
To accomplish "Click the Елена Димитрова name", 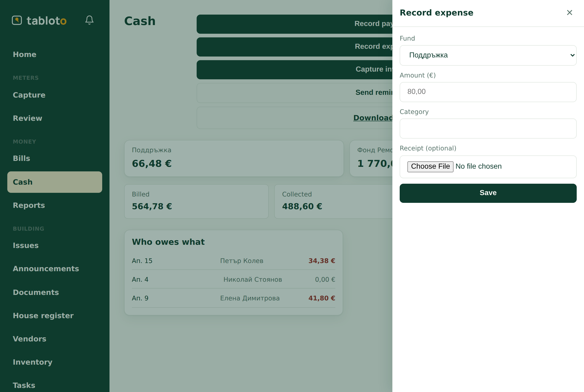I will coord(250,298).
